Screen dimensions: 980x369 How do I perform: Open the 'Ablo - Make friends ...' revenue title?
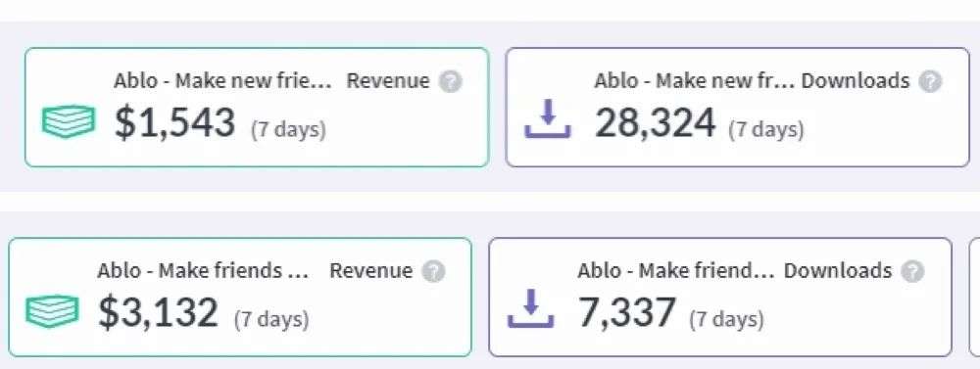pyautogui.click(x=203, y=271)
